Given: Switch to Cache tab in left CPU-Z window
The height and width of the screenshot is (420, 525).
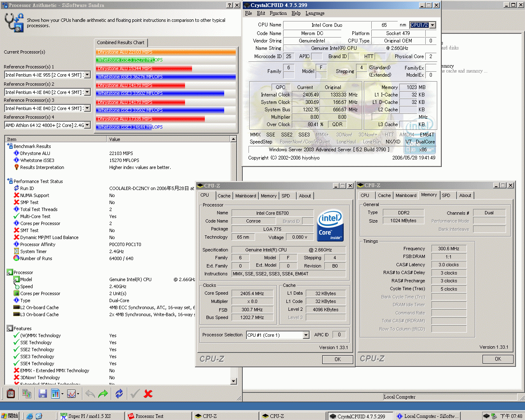Looking at the screenshot, I should [224, 196].
